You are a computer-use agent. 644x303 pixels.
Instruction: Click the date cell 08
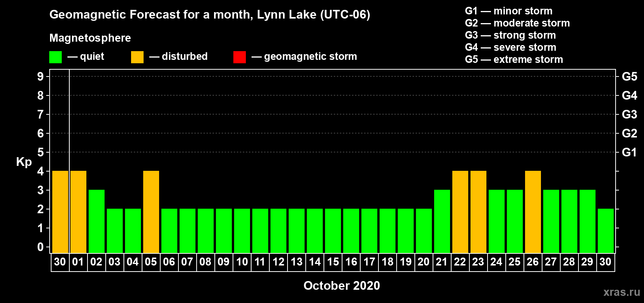click(x=206, y=262)
